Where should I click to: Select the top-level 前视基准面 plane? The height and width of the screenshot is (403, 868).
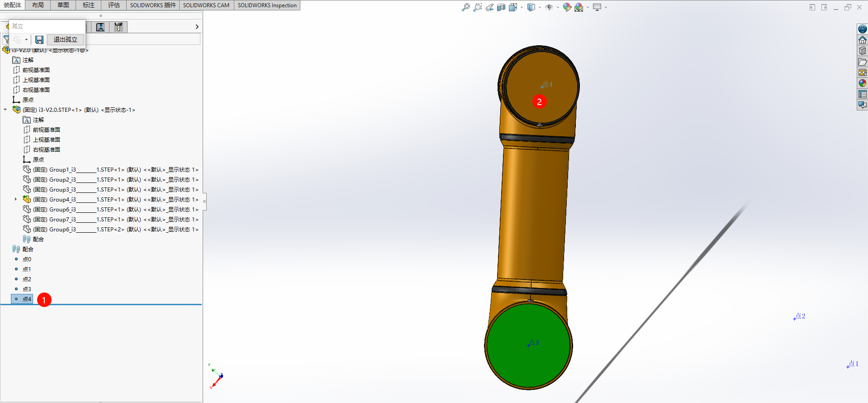(x=31, y=70)
